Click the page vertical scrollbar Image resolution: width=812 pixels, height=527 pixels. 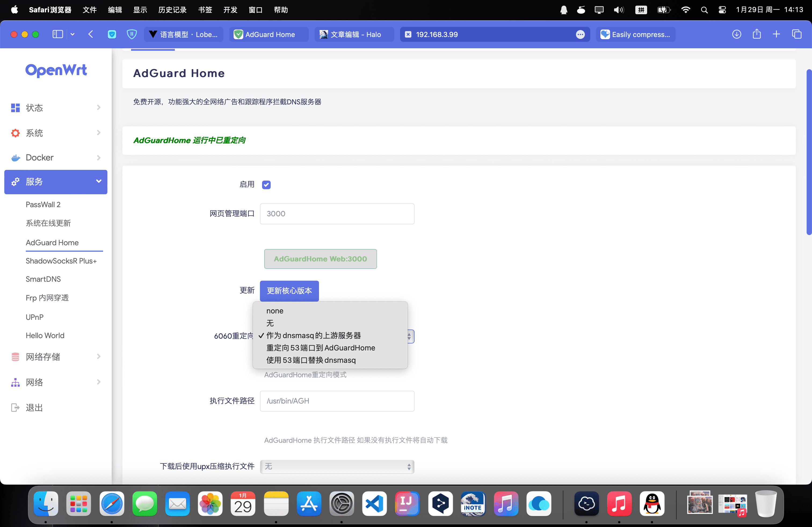[809, 152]
